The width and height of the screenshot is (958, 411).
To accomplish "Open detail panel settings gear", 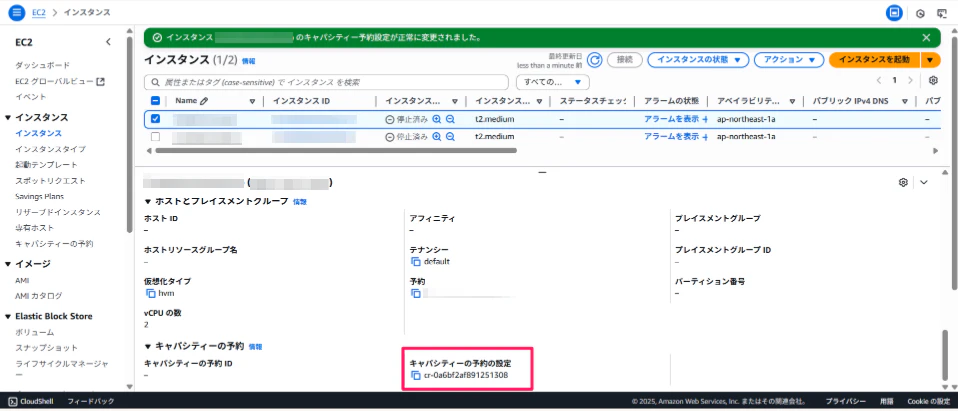I will [x=903, y=182].
